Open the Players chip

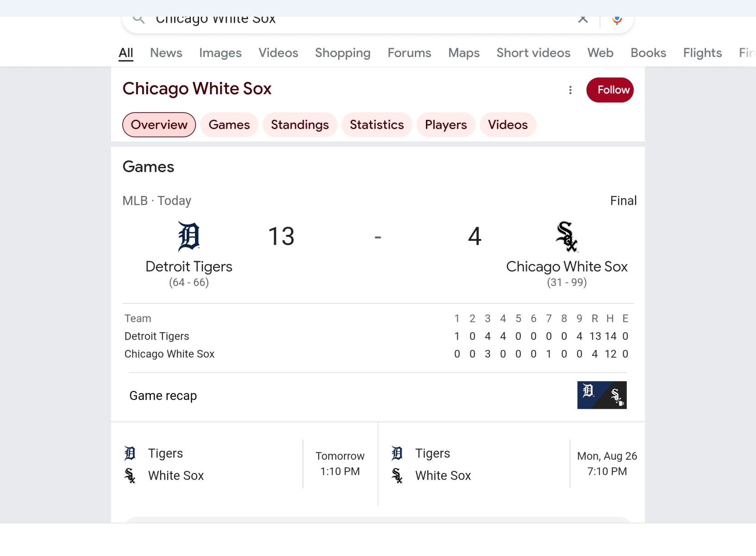pos(446,125)
